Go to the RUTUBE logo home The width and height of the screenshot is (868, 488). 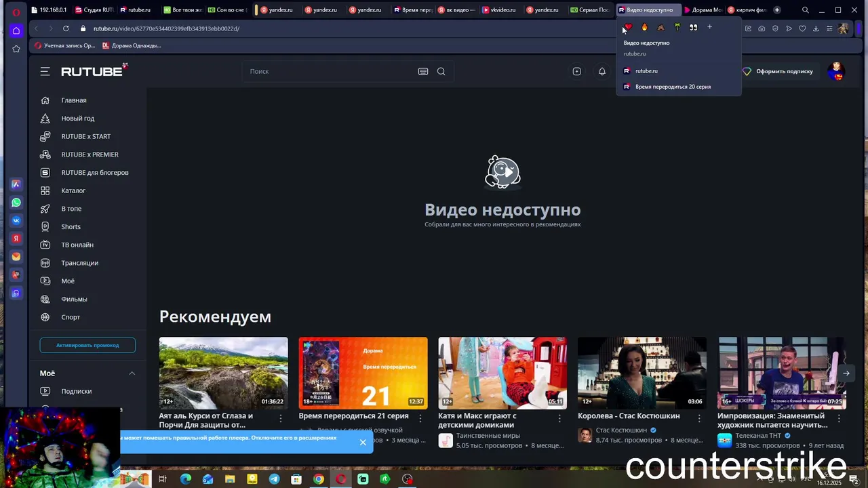(94, 70)
